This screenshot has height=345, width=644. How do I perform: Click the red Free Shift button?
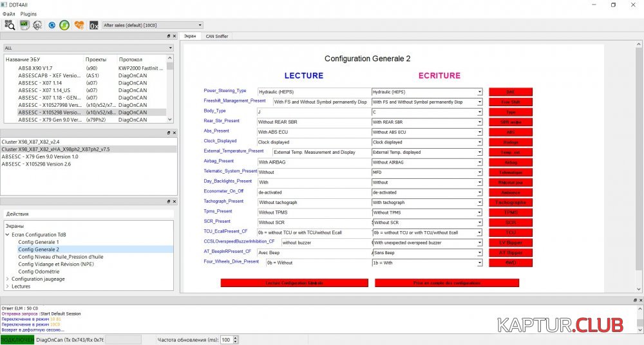point(511,102)
